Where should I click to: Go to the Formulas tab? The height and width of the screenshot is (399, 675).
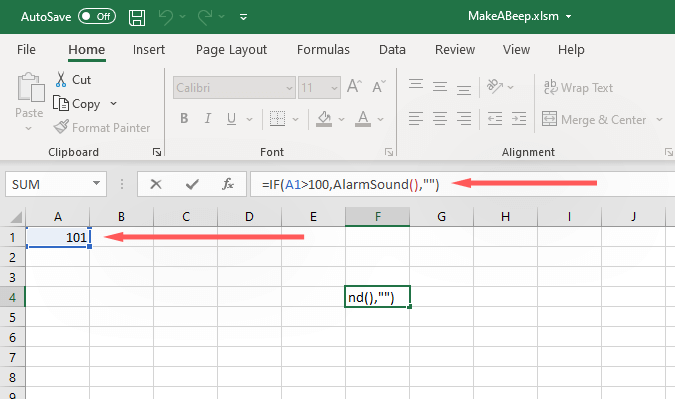pyautogui.click(x=323, y=49)
